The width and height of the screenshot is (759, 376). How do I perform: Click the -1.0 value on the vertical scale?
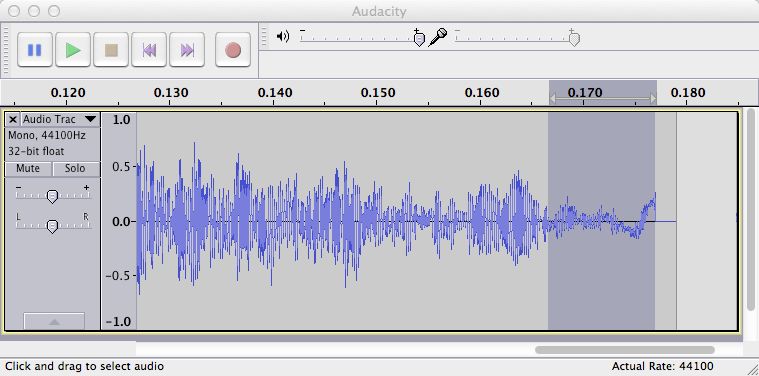coord(119,322)
